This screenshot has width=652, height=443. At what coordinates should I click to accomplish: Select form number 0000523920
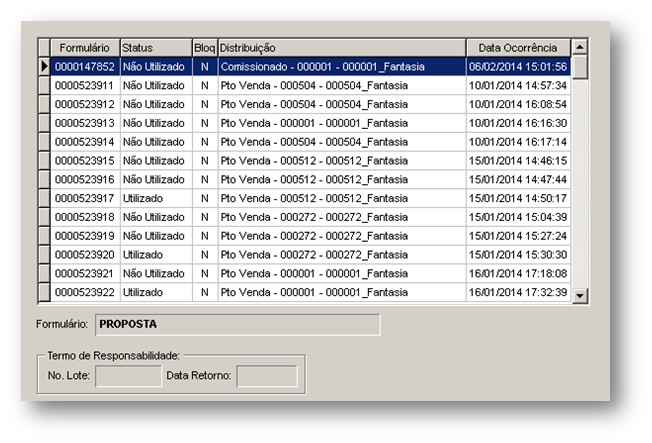click(x=85, y=255)
